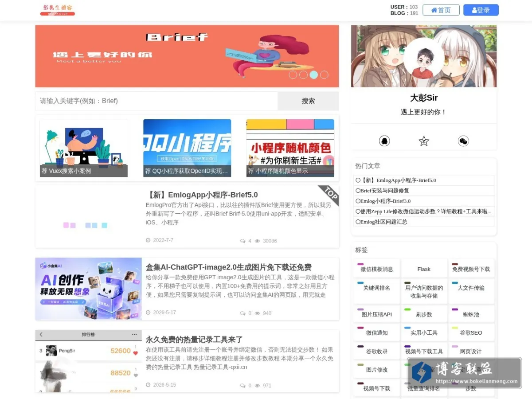Select the 微信通知 tag
Screen dimensions: 532x399
pos(377,332)
